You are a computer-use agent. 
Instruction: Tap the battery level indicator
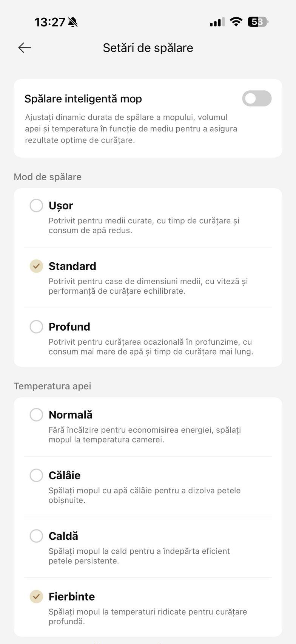point(257,22)
